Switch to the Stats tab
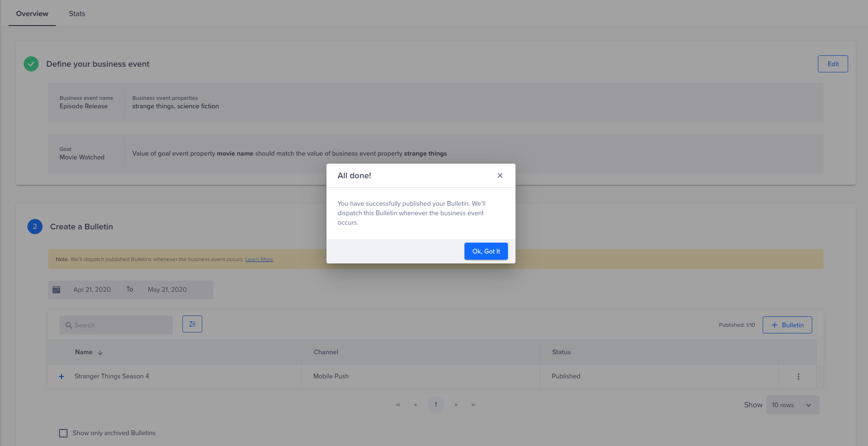Viewport: 868px width, 446px height. (x=77, y=14)
